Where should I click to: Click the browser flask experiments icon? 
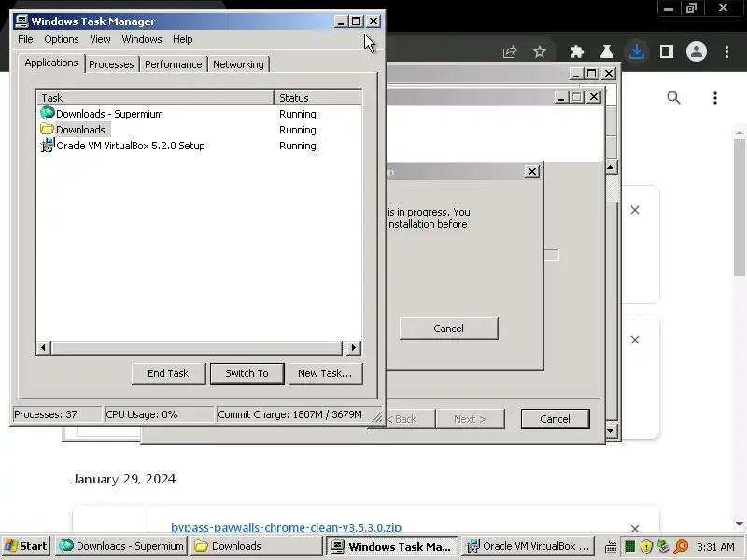606,51
